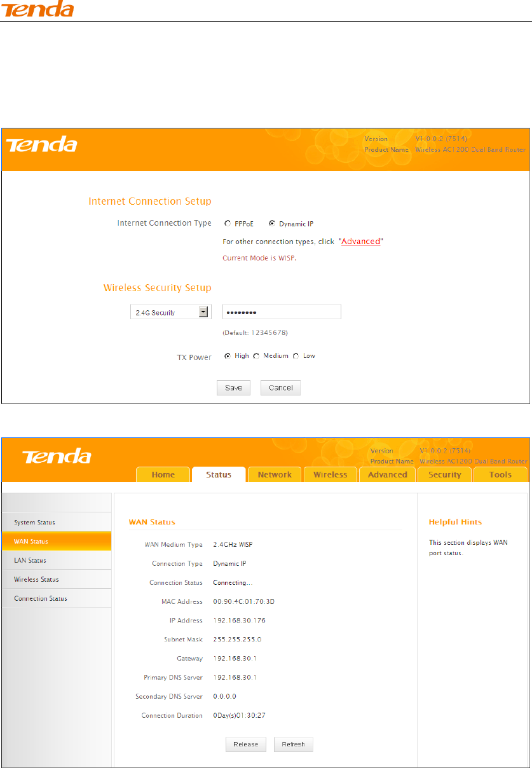Click the Secondary DNS value 0.0.0.0
Screen dimensions: 532x768
pyautogui.click(x=224, y=697)
